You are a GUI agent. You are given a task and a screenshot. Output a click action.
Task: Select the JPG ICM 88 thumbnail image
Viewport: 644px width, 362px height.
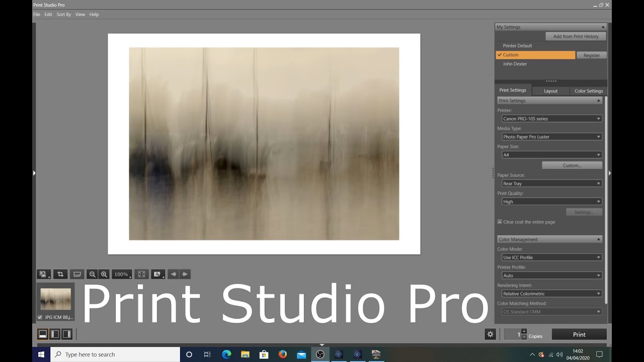pyautogui.click(x=55, y=299)
